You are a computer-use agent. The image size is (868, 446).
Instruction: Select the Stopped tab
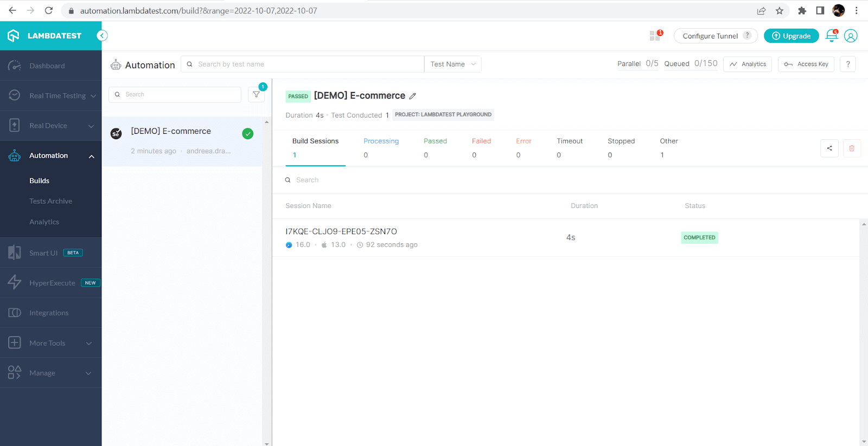tap(621, 148)
